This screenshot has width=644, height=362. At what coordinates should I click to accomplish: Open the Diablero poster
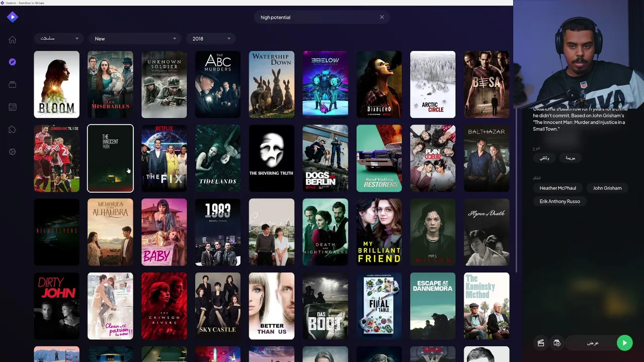pos(379,84)
